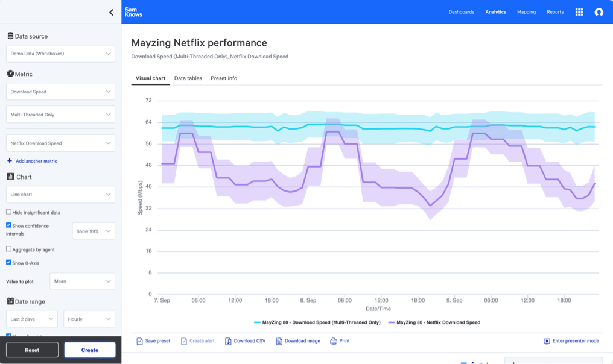
Task: Click the Download image link text
Action: tap(302, 341)
